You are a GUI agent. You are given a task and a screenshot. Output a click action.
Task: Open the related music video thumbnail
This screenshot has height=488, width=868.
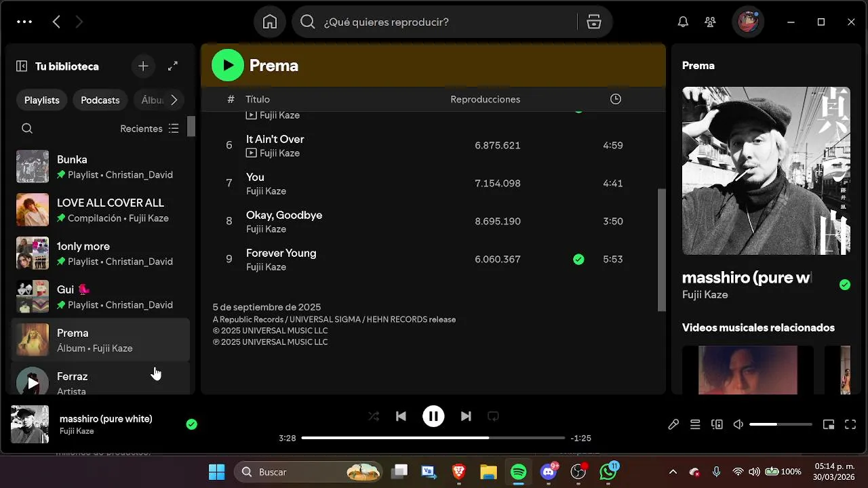click(x=748, y=370)
